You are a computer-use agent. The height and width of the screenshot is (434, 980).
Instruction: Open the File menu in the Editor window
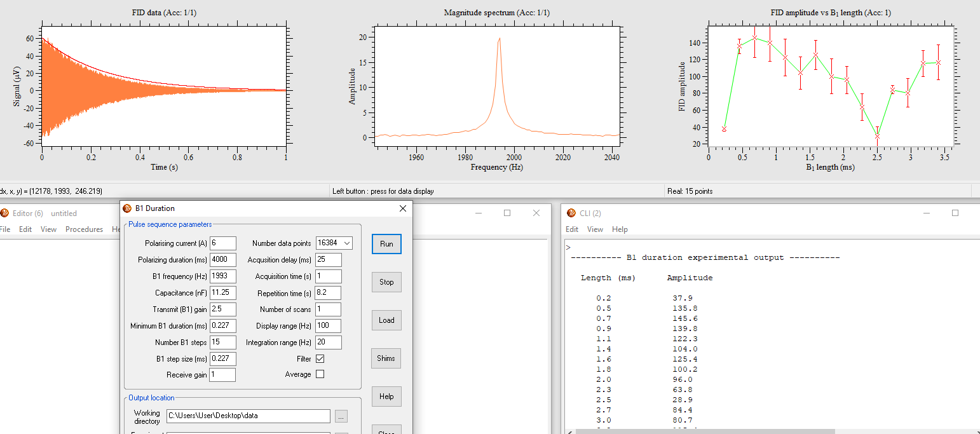click(x=5, y=229)
